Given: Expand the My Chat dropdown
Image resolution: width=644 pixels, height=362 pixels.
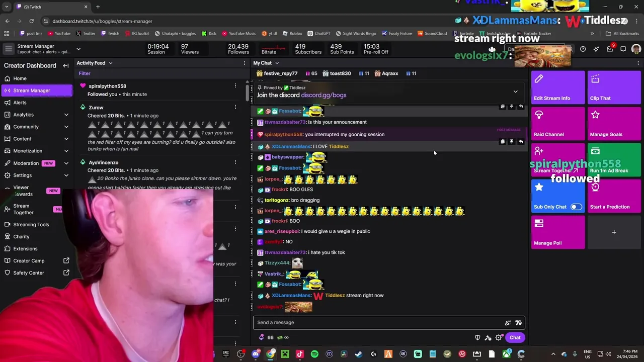Looking at the screenshot, I should [x=277, y=63].
